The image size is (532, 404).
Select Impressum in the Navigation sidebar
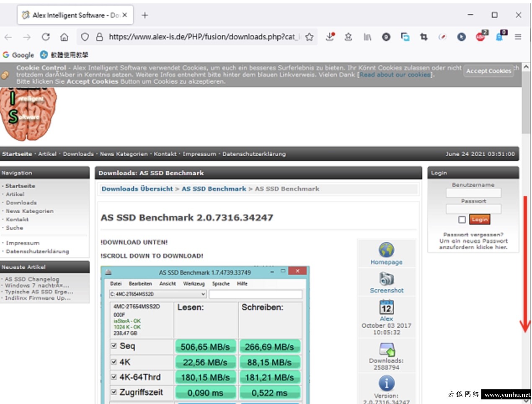pyautogui.click(x=23, y=243)
